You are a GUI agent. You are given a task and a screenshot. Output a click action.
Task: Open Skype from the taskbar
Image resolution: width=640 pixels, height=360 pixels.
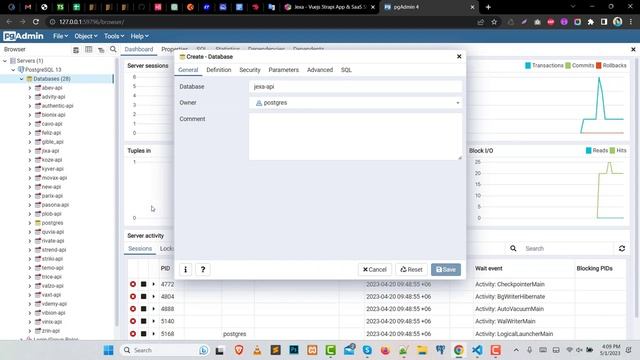pos(367,350)
